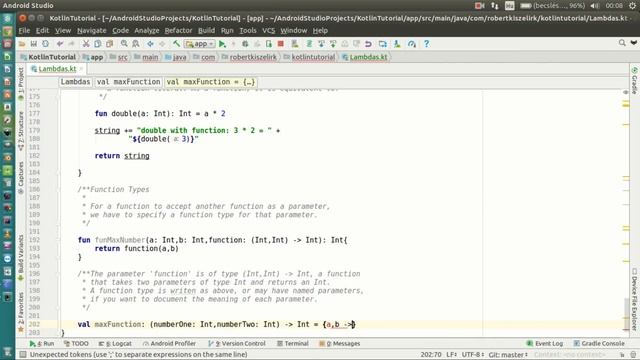Click the Replace toolbar icon

[x=136, y=44]
